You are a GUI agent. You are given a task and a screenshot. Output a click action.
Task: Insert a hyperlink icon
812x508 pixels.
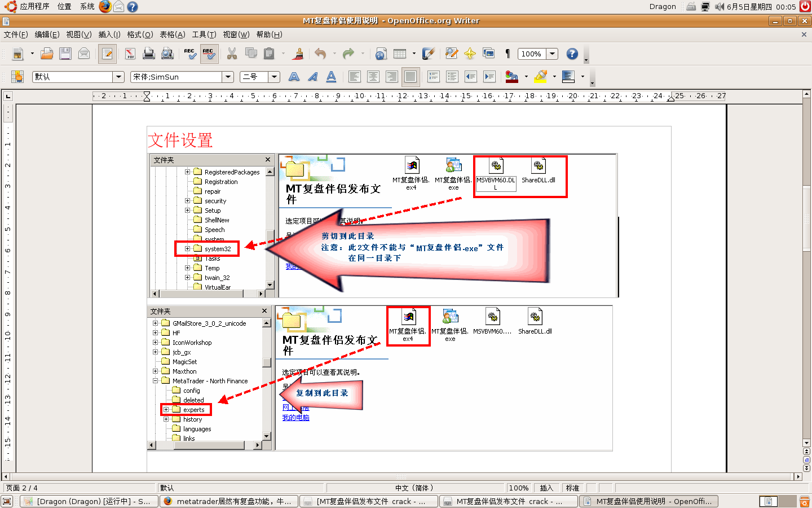click(x=381, y=54)
